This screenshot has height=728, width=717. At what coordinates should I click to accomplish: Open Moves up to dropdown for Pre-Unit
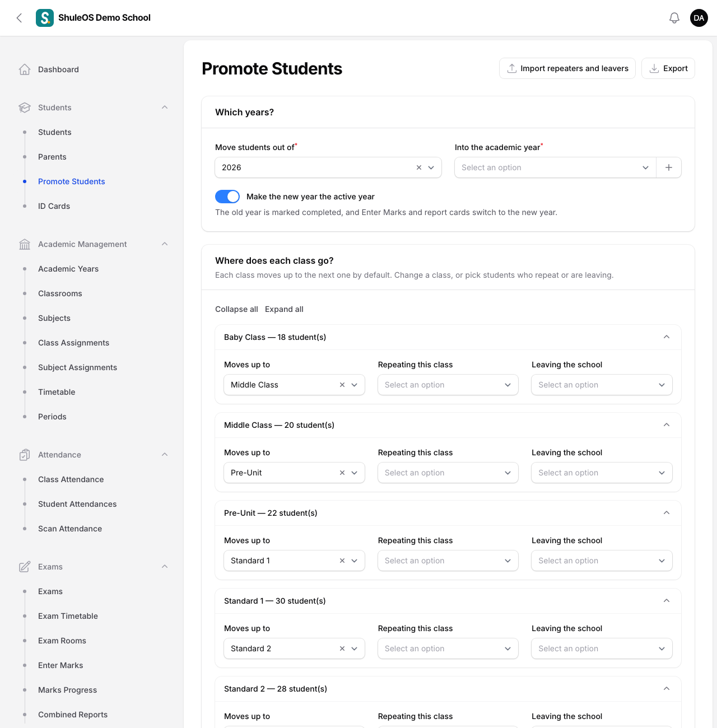click(294, 561)
